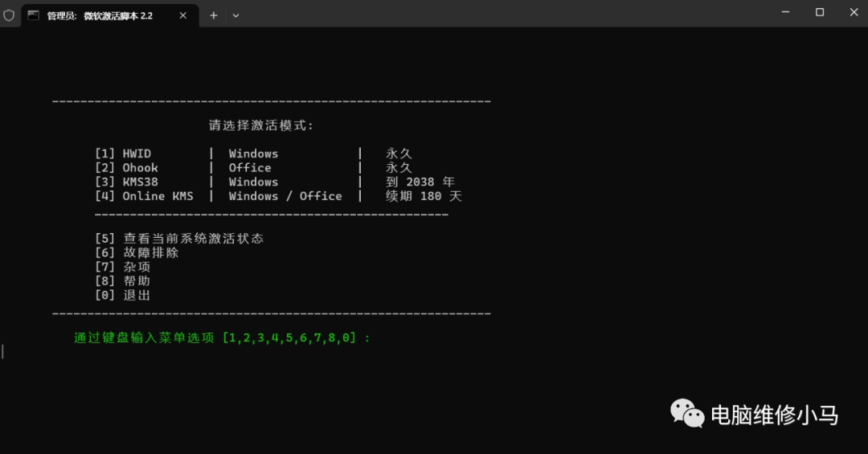The width and height of the screenshot is (868, 454).
Task: Click the [7] 杂项 line
Action: pyautogui.click(x=123, y=267)
